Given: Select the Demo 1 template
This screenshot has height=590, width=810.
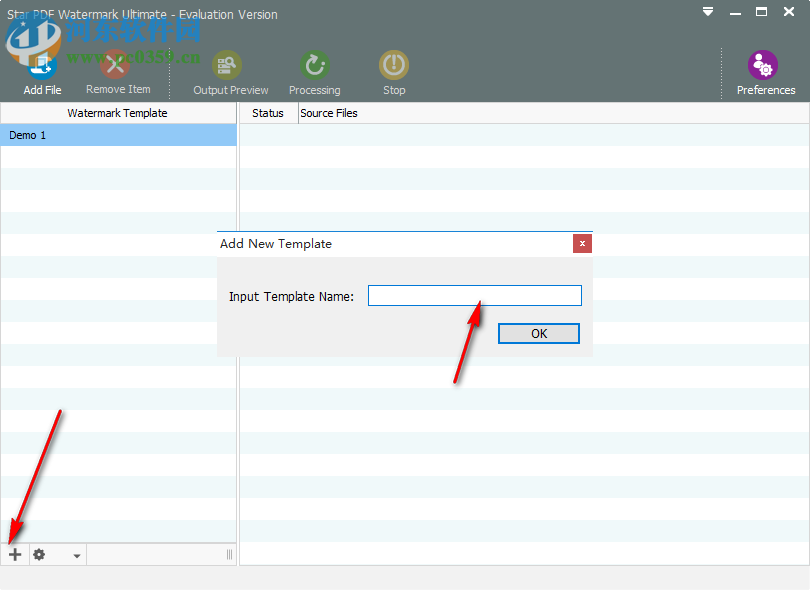Looking at the screenshot, I should pos(118,135).
